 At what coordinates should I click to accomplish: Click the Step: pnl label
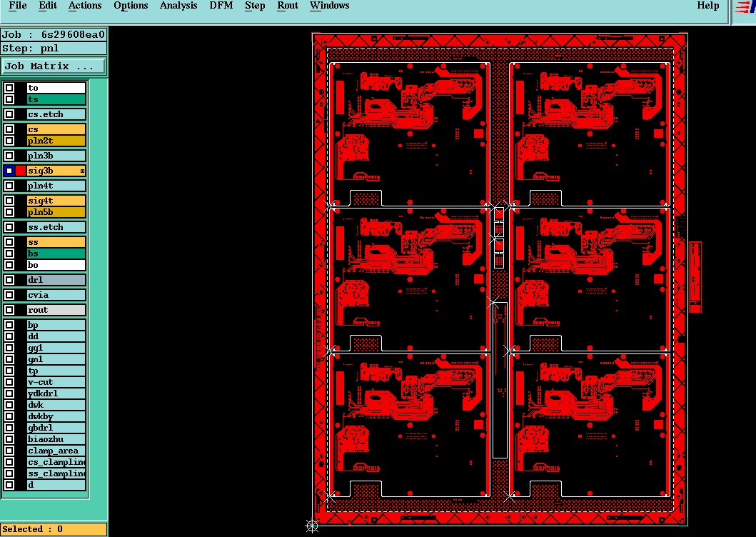54,49
